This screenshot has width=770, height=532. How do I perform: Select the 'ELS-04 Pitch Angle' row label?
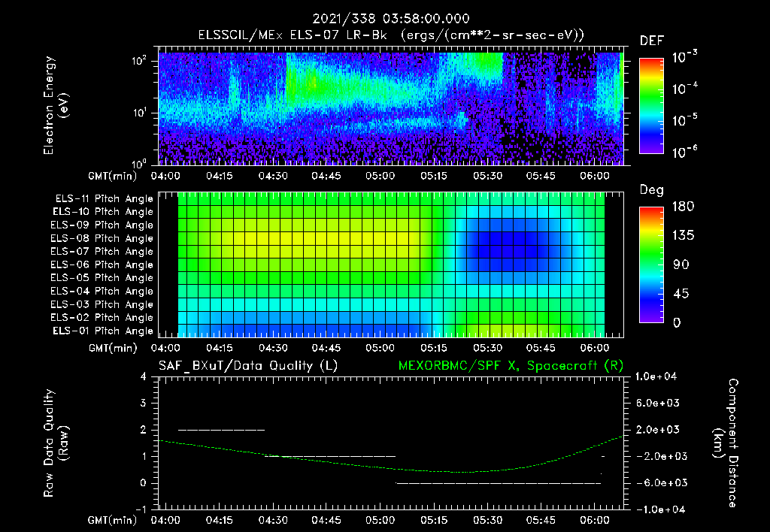[102, 291]
